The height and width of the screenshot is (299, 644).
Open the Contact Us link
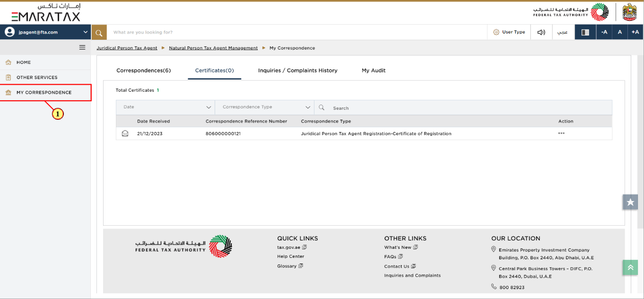397,266
